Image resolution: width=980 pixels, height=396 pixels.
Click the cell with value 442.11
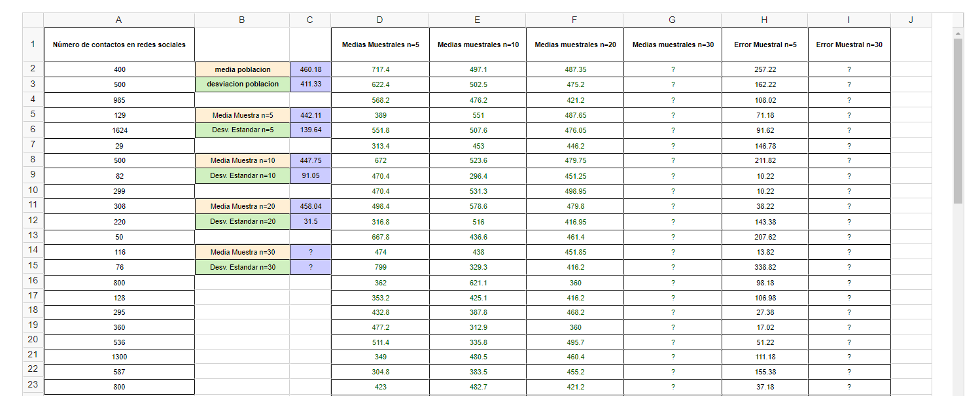310,115
